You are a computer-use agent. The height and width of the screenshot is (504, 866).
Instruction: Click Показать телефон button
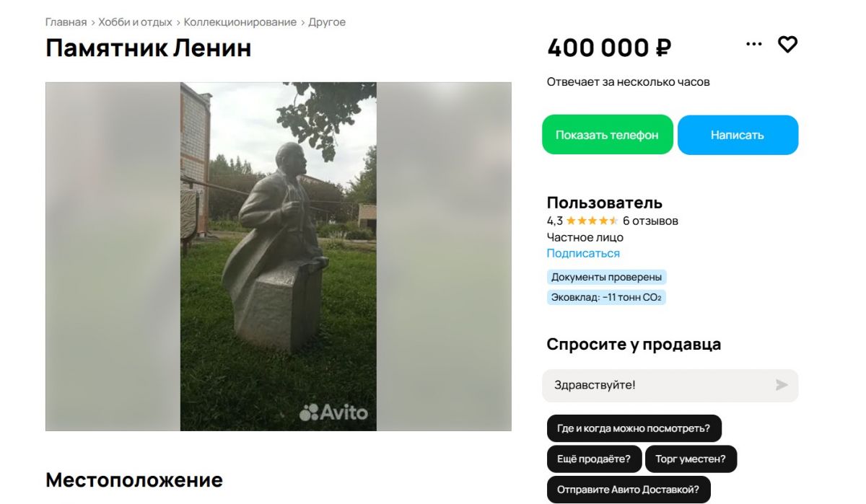coord(607,135)
